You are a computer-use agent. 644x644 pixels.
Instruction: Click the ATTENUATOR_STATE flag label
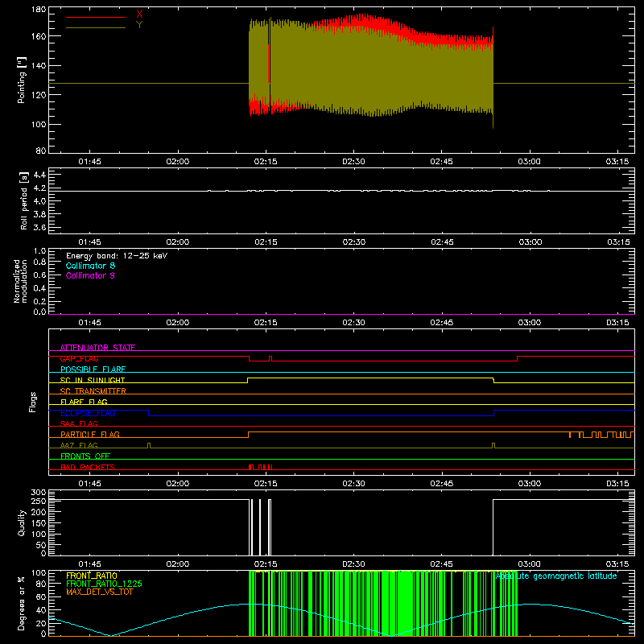coord(97,348)
